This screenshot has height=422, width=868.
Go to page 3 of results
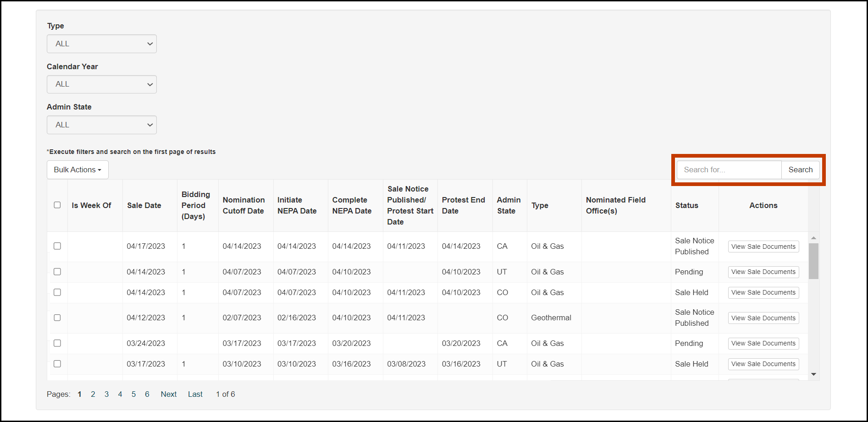pos(106,394)
